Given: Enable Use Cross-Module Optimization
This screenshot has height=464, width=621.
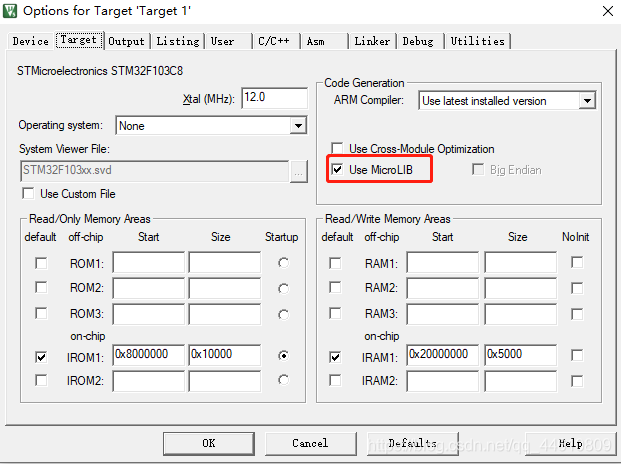Looking at the screenshot, I should [x=337, y=148].
